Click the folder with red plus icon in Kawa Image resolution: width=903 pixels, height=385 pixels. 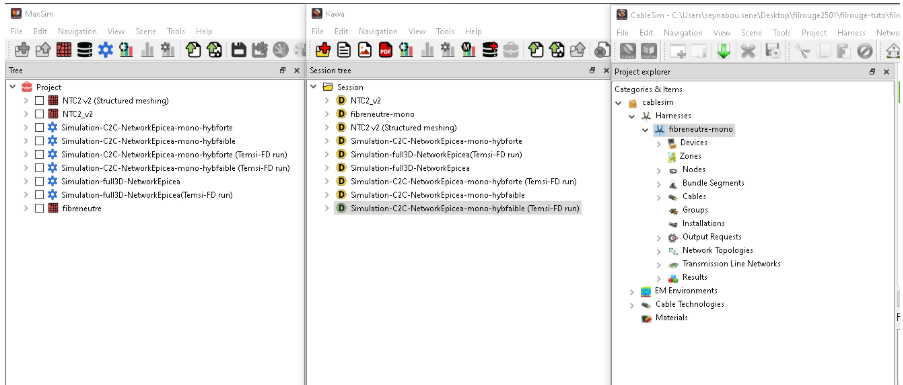(x=323, y=50)
